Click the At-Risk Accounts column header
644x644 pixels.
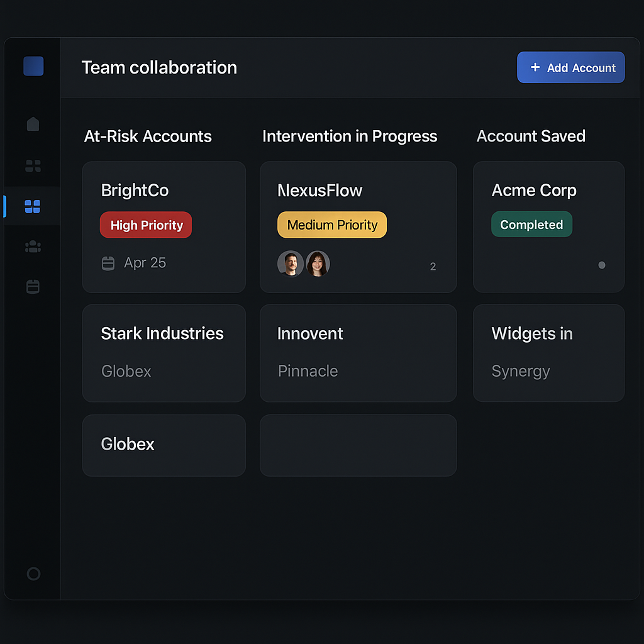coord(148,136)
